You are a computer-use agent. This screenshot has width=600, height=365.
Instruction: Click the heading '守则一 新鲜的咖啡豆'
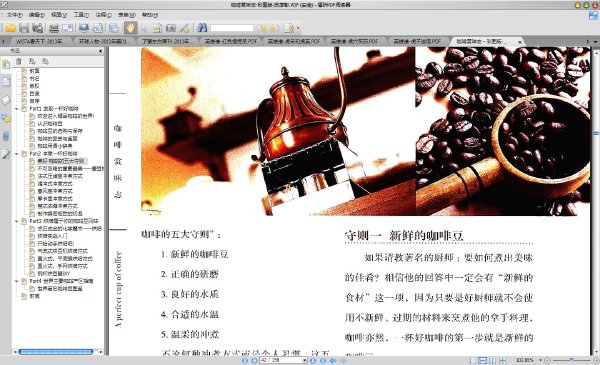[403, 235]
